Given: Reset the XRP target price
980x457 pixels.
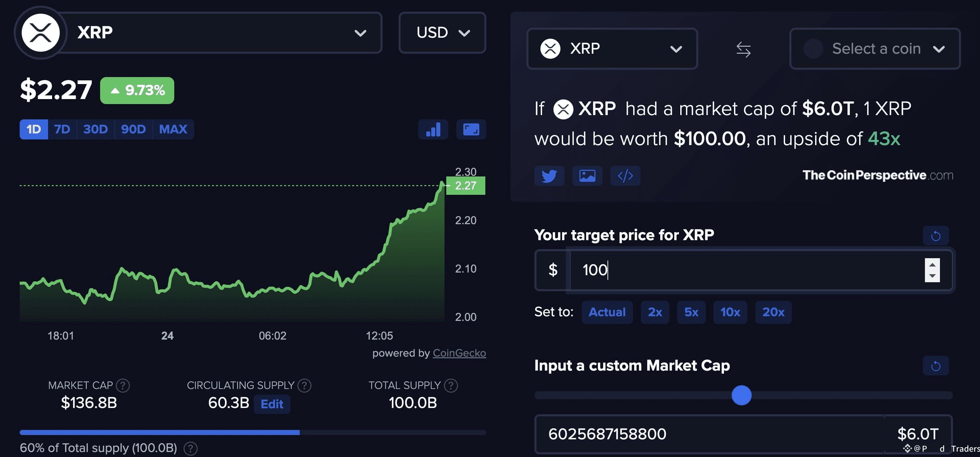Looking at the screenshot, I should 936,236.
